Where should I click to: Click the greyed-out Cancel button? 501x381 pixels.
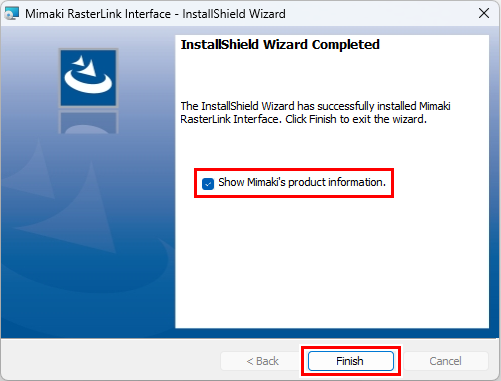pyautogui.click(x=446, y=361)
